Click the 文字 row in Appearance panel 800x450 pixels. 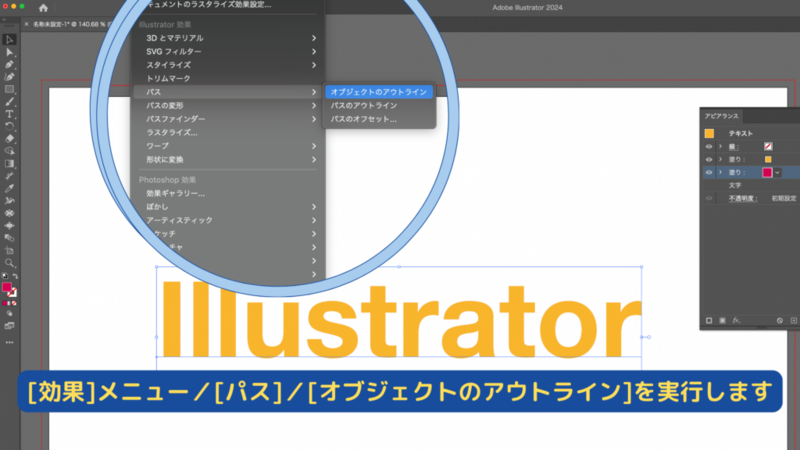coord(751,185)
